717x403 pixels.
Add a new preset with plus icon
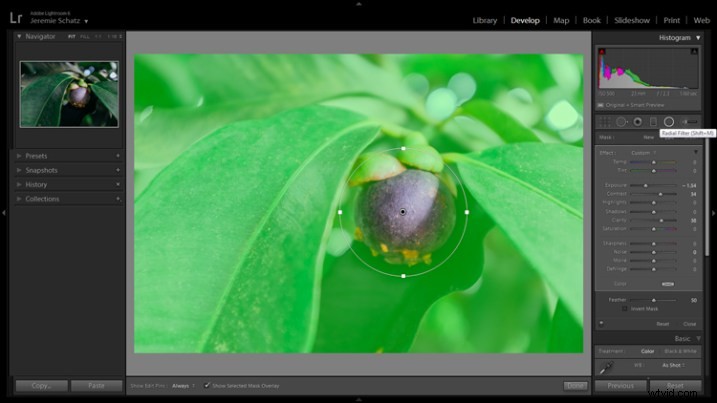(x=118, y=156)
